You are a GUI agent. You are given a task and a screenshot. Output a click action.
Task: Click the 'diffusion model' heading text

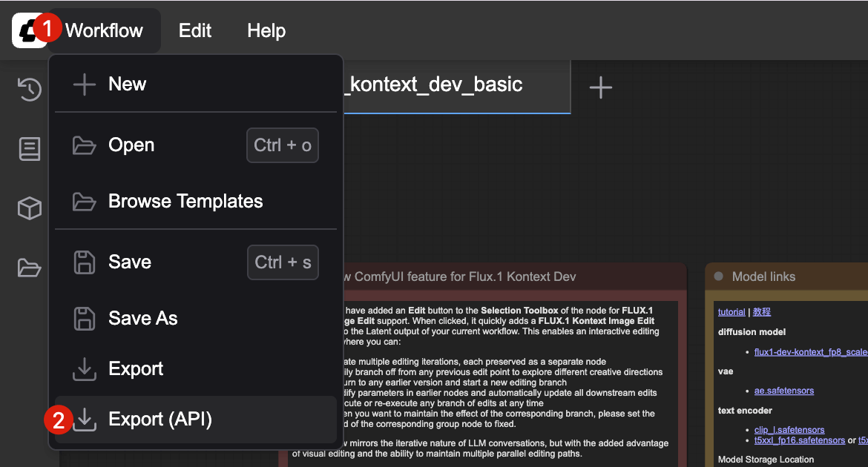click(x=752, y=332)
